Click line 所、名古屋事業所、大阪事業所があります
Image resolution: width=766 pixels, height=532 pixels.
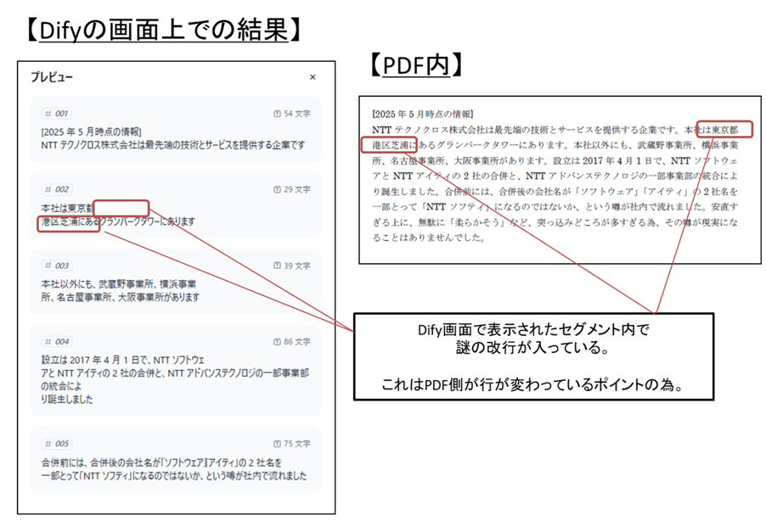(121, 297)
